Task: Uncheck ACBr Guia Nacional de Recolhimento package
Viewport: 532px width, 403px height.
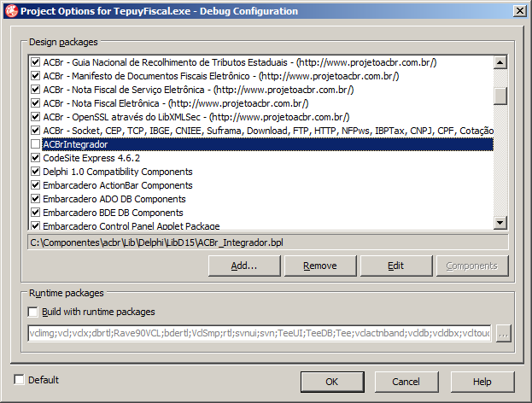Action: tap(35, 62)
